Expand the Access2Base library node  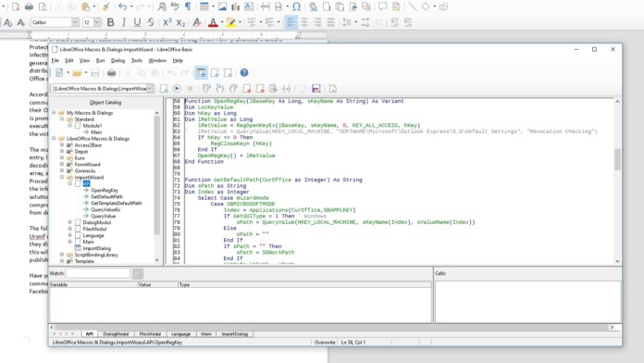(62, 145)
